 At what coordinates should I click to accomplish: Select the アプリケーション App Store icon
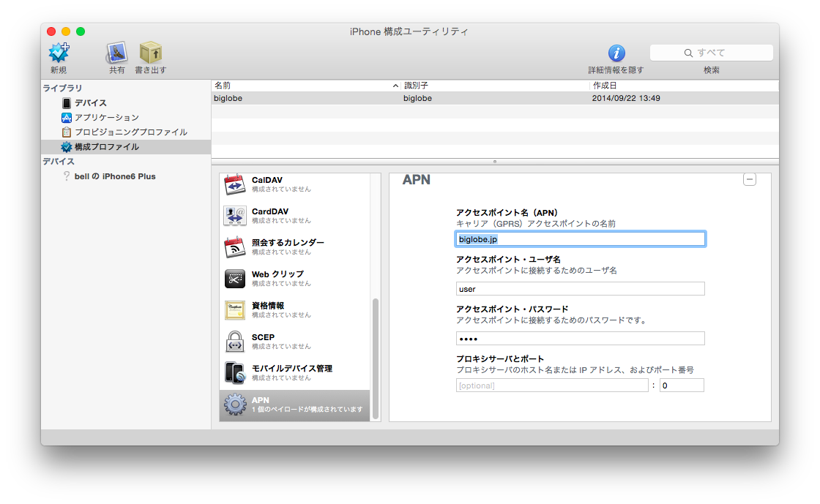coord(67,118)
